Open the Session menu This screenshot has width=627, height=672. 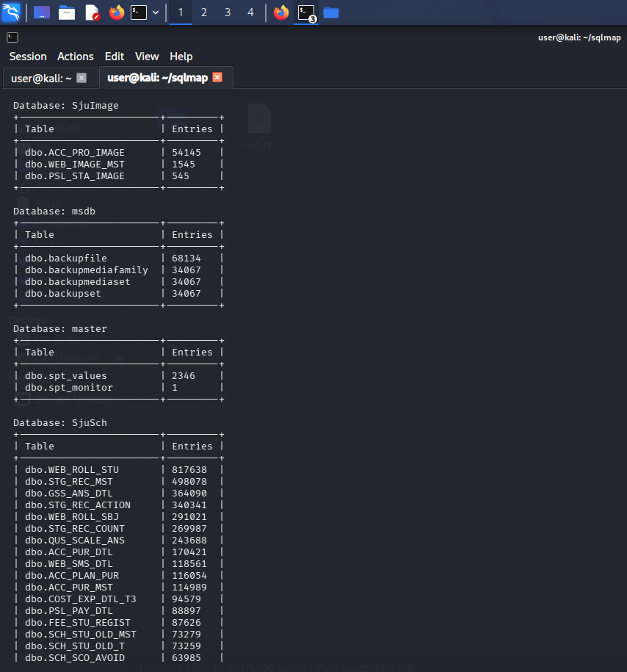(x=28, y=57)
